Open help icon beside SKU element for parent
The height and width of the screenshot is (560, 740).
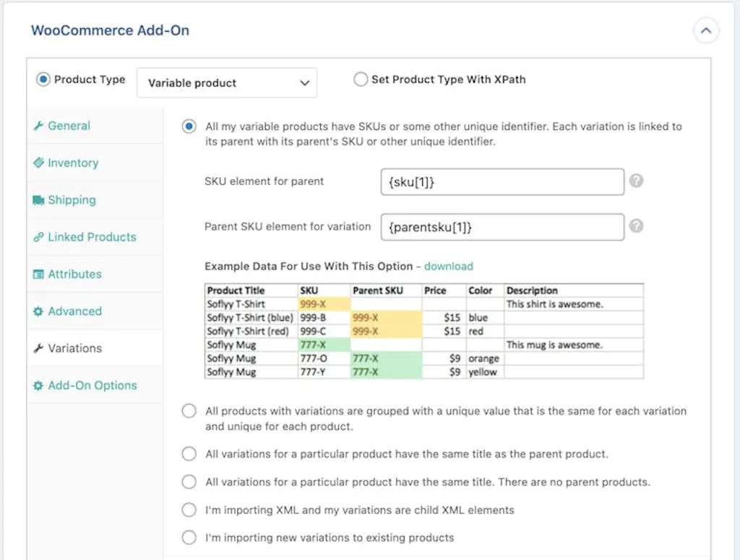click(636, 181)
